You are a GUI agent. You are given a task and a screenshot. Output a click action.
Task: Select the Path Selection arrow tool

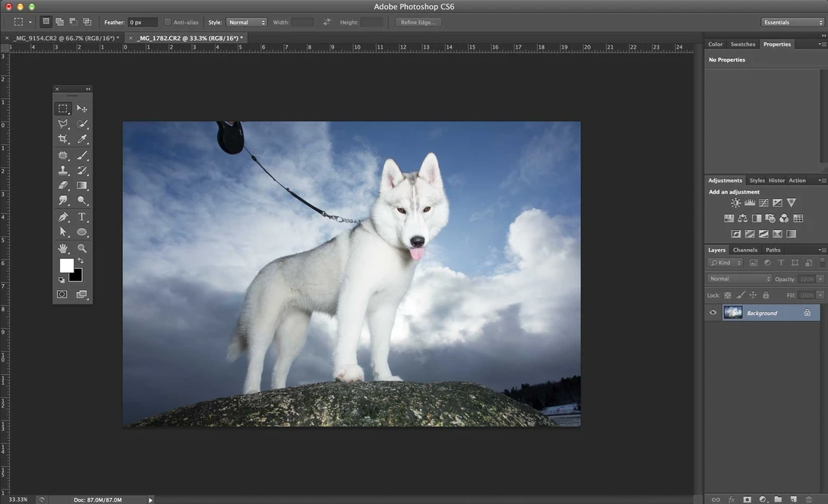(63, 232)
